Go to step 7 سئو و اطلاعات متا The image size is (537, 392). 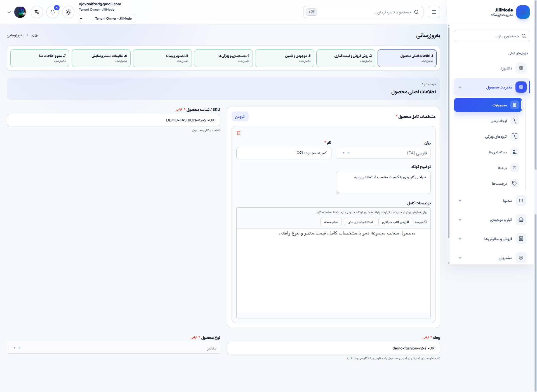(x=40, y=58)
